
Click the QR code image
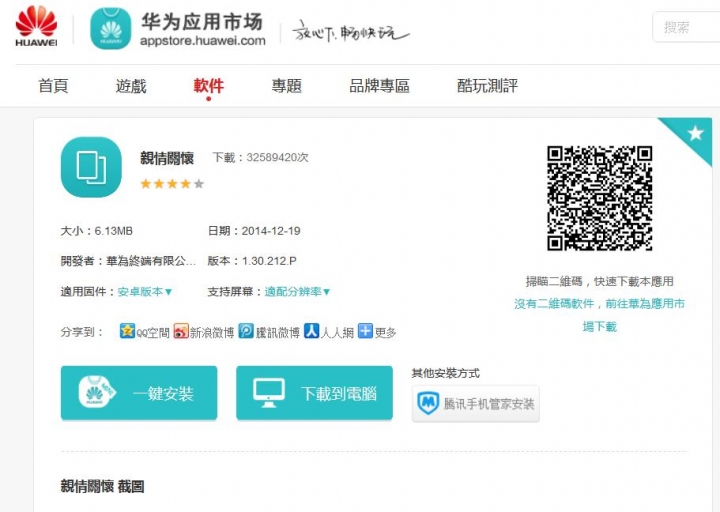pos(600,198)
